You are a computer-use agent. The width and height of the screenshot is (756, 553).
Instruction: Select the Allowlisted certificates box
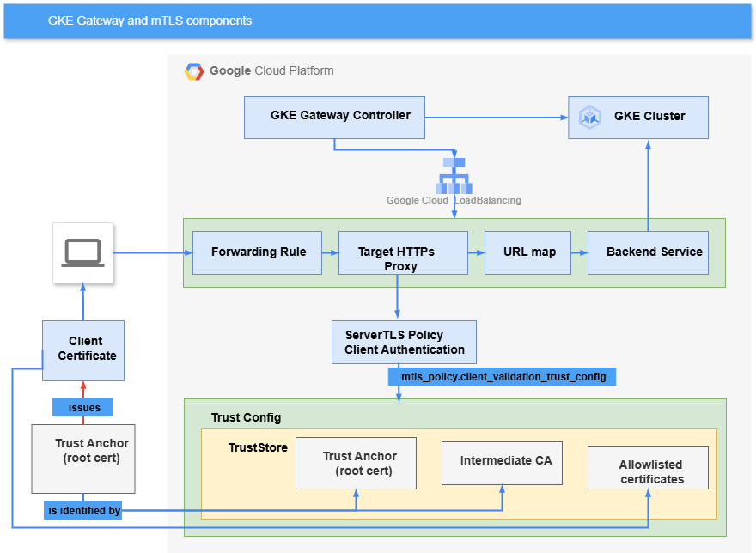pos(649,468)
